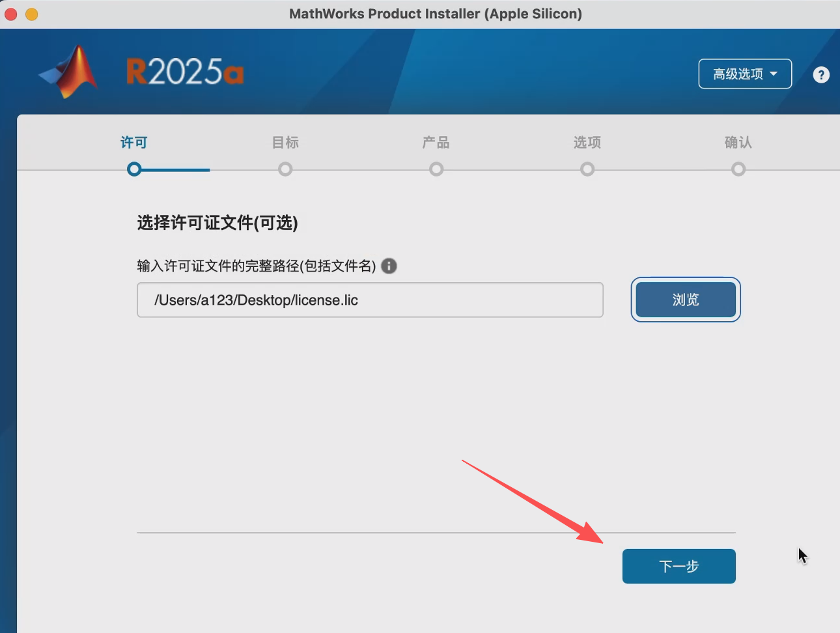Close the installer window with red button
The height and width of the screenshot is (633, 840).
point(10,14)
